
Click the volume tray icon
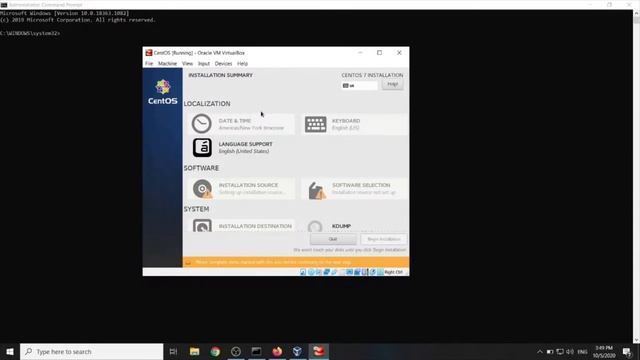[570, 351]
